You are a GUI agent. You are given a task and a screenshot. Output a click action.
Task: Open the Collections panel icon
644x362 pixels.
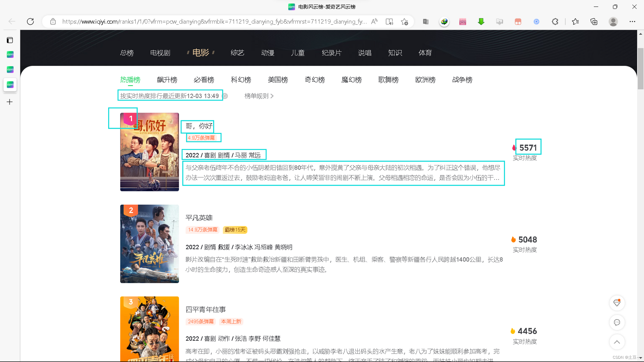pos(594,22)
